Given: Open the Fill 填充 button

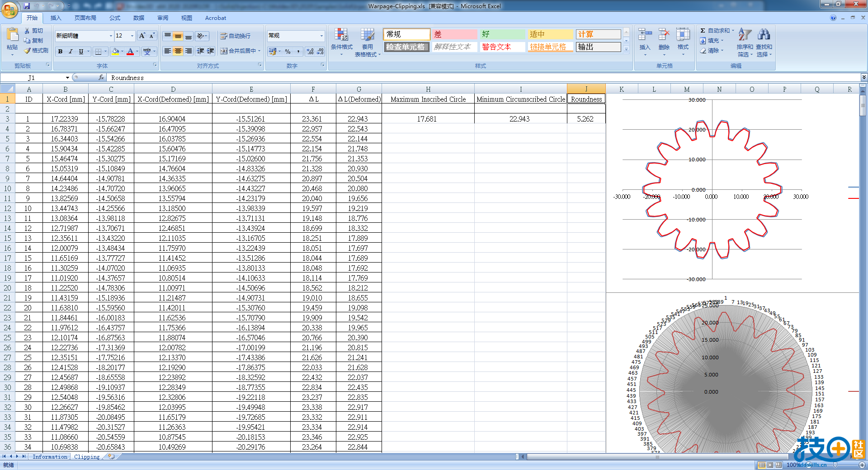Looking at the screenshot, I should click(x=712, y=41).
